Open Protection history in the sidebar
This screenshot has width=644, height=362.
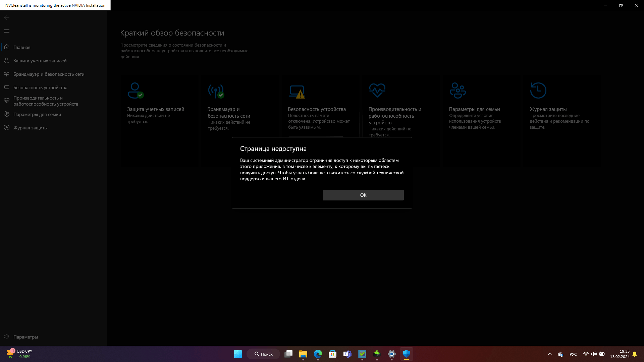[x=30, y=128]
